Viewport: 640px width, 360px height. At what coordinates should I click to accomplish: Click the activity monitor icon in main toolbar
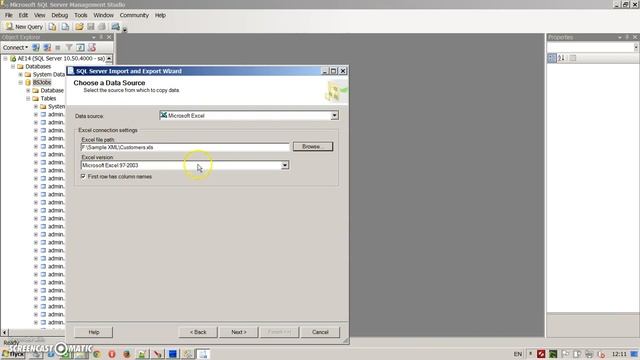(116, 27)
